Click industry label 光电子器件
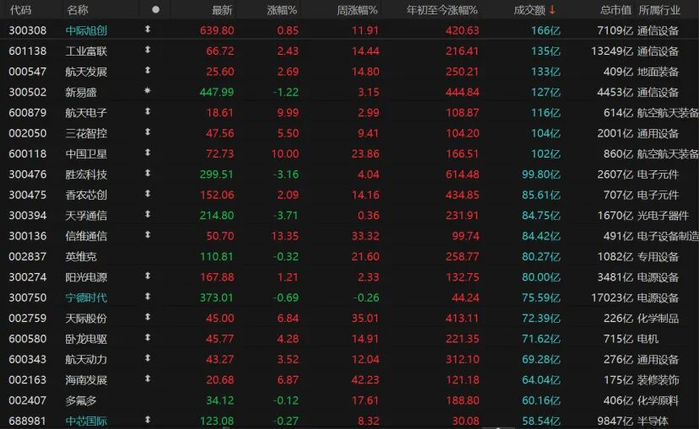700x429 pixels. (663, 215)
